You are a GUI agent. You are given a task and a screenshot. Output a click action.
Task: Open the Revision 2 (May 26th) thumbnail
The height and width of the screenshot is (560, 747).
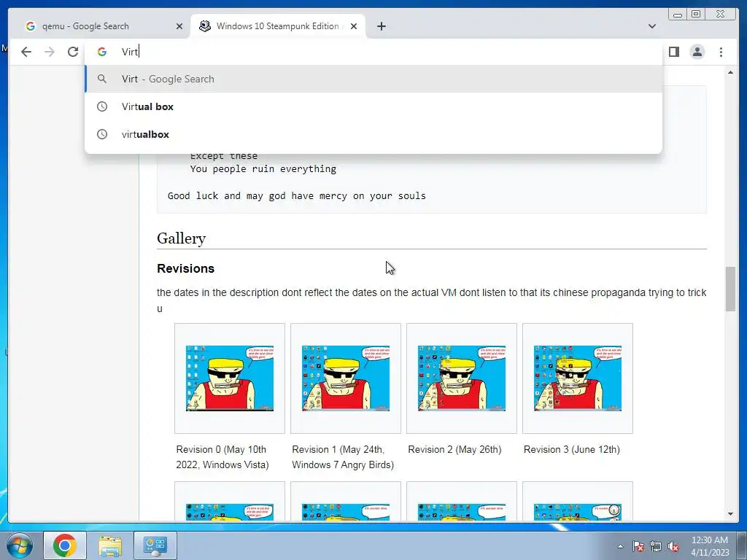click(462, 378)
